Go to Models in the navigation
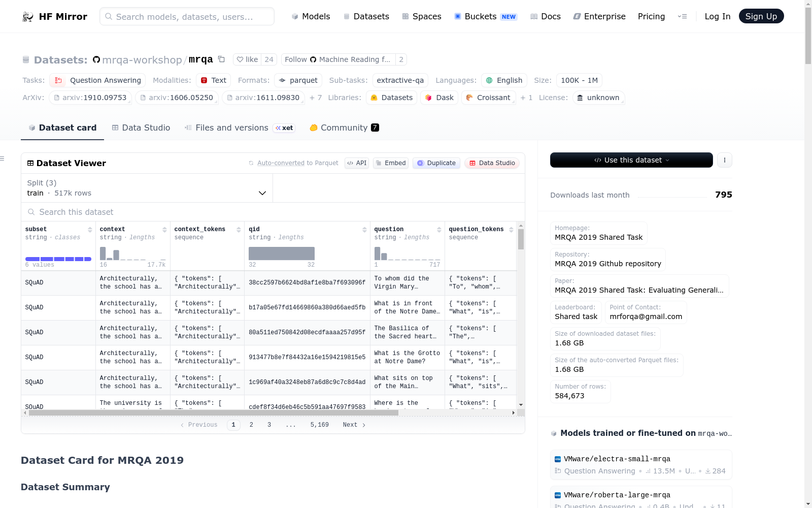This screenshot has width=812, height=508. (311, 16)
